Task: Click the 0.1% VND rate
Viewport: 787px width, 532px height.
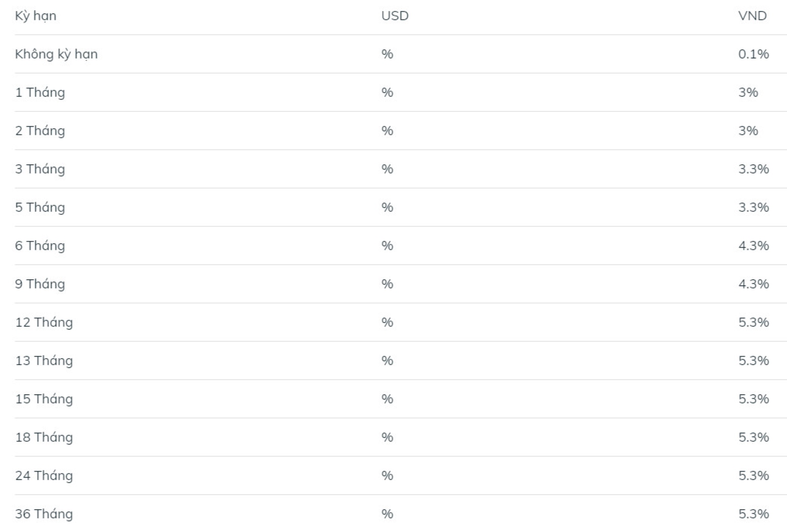Action: coord(753,54)
